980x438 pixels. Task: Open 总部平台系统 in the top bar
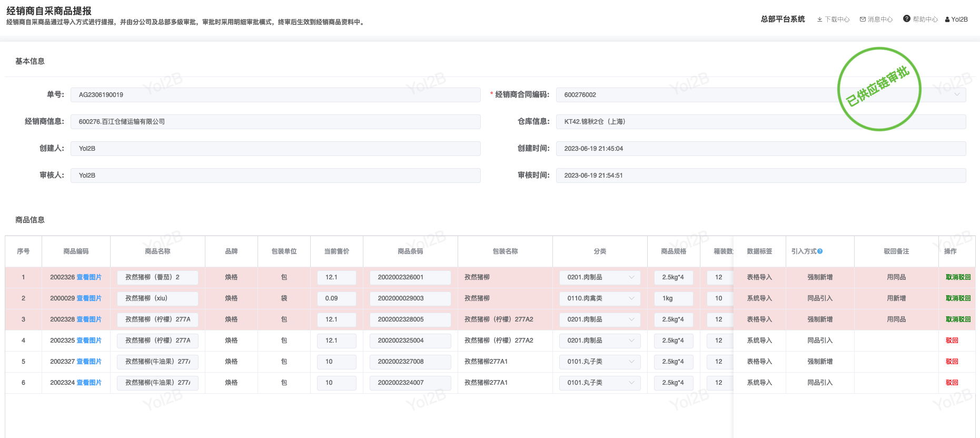783,20
